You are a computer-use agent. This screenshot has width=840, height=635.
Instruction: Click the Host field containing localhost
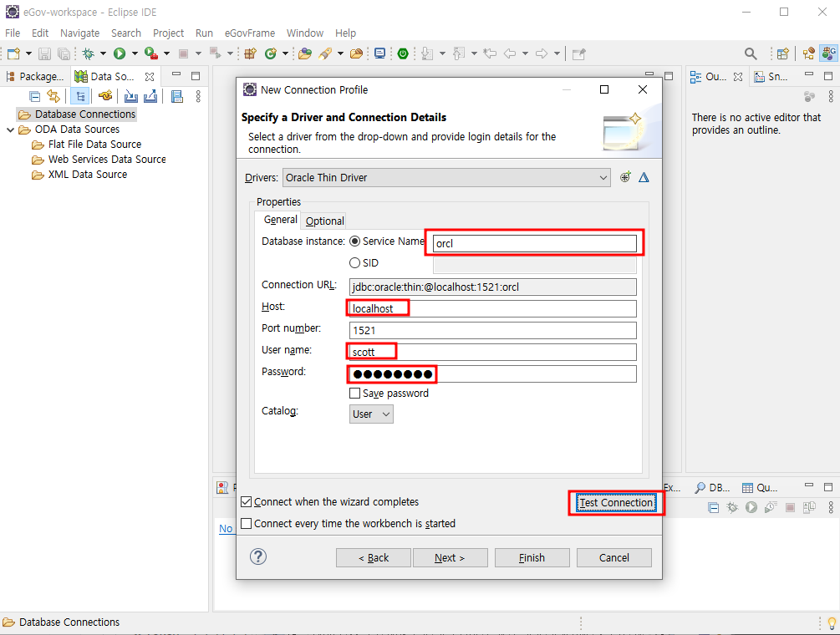[493, 308]
